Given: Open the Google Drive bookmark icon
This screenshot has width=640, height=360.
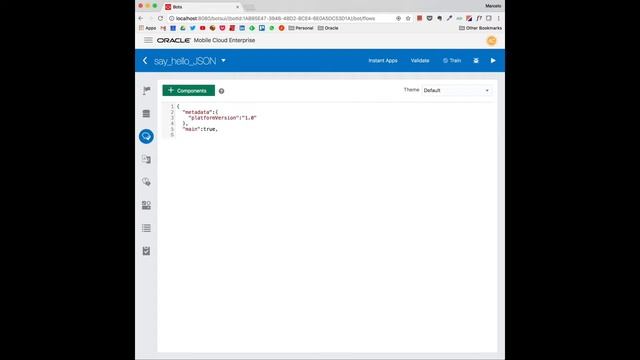Looking at the screenshot, I should pyautogui.click(x=183, y=28).
